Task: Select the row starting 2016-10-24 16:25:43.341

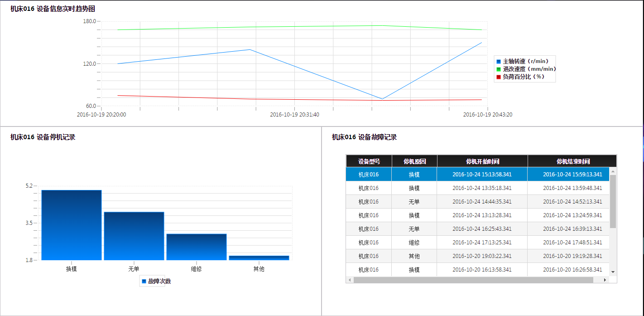Action: tap(478, 229)
